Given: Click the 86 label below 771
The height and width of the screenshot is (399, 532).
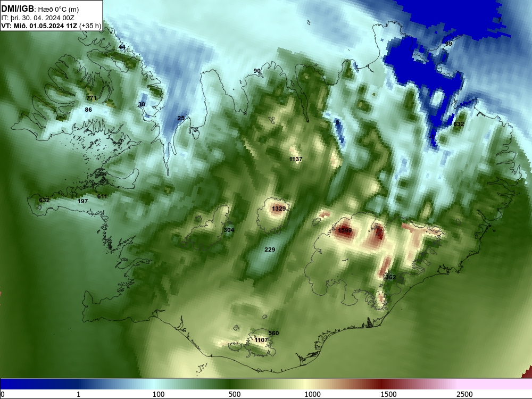Looking at the screenshot, I should tap(88, 110).
